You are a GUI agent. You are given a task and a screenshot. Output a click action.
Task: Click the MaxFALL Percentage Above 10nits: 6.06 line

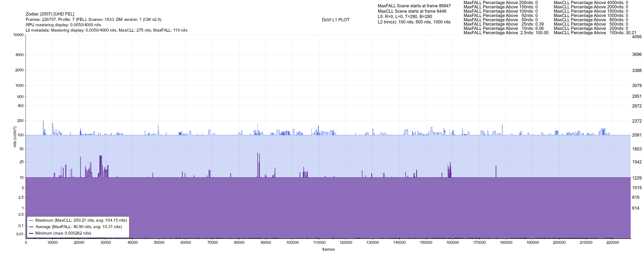pos(503,29)
